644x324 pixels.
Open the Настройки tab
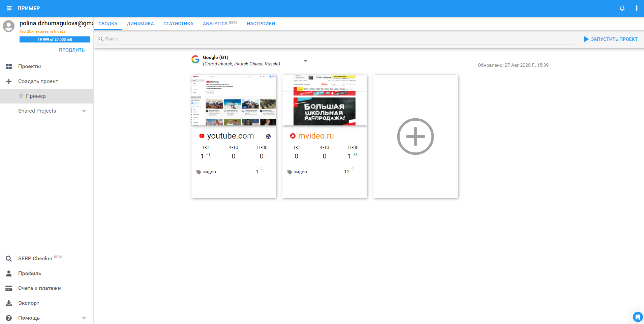261,24
